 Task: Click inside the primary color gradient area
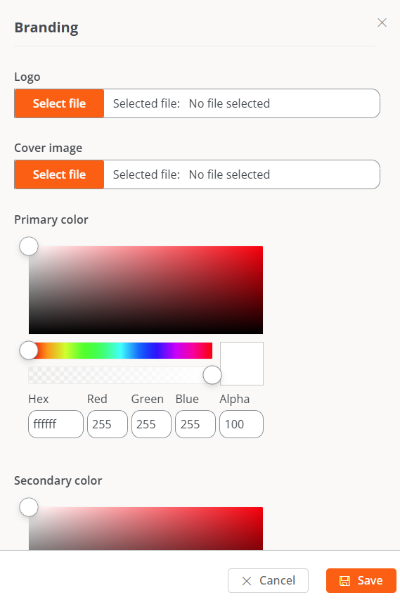(146, 290)
